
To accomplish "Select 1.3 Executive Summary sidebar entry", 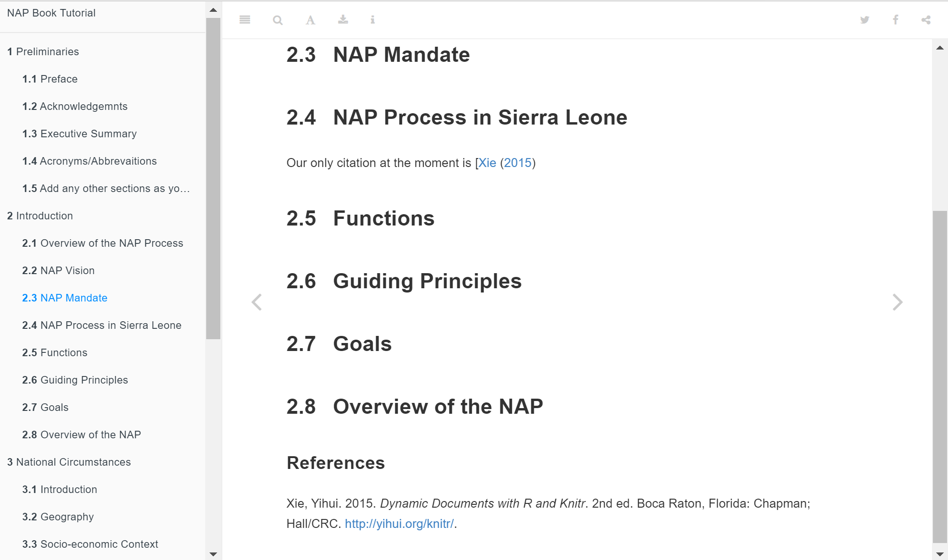I will tap(79, 134).
